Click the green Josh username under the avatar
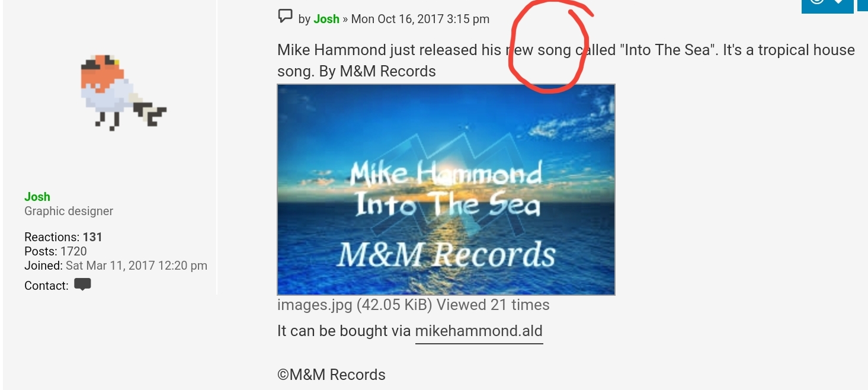The image size is (868, 390). click(37, 197)
